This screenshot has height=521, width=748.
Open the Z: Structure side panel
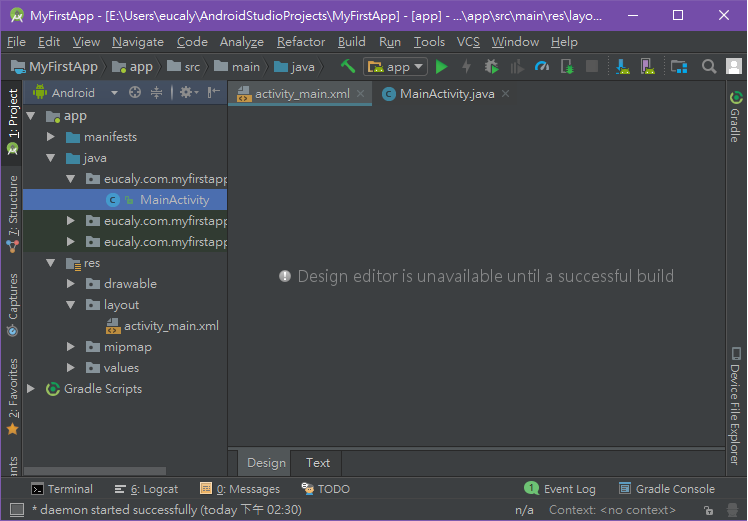[12, 214]
